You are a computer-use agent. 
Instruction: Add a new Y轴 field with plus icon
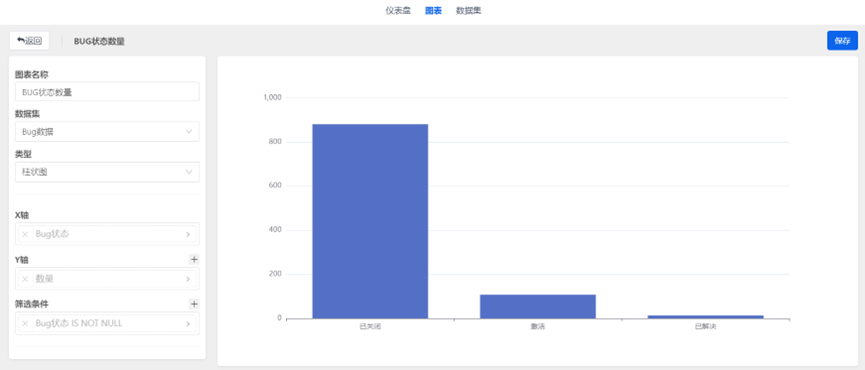pyautogui.click(x=194, y=259)
